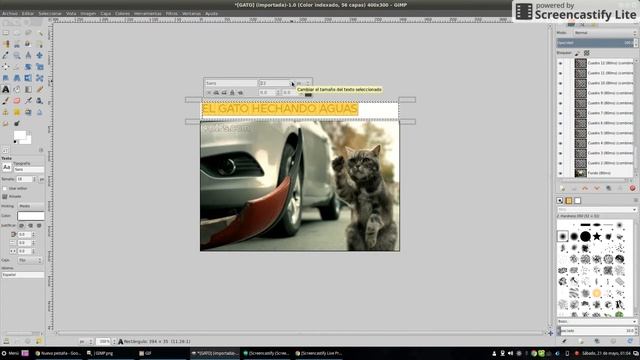Set text justification to centered
Viewport: 640px width, 360px height.
click(x=39, y=225)
